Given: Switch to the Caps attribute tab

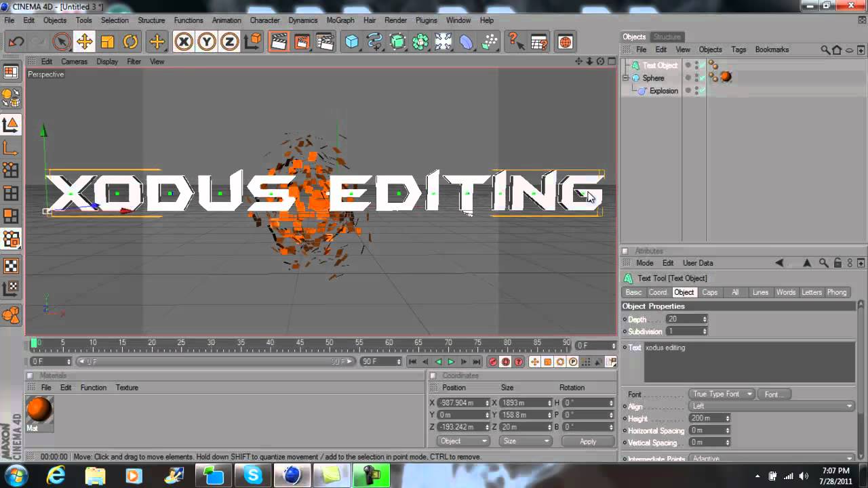Looking at the screenshot, I should (x=709, y=292).
